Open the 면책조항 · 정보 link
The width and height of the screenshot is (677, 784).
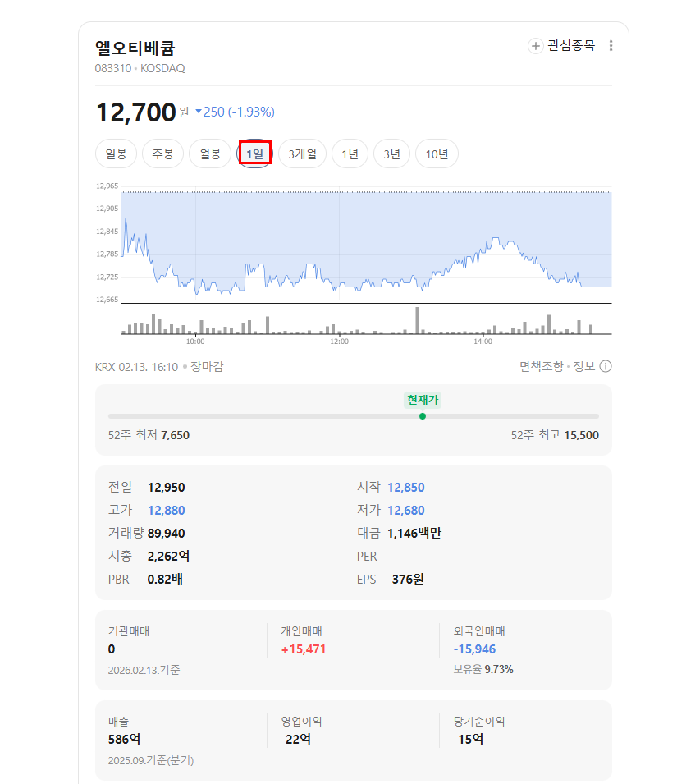pos(557,366)
